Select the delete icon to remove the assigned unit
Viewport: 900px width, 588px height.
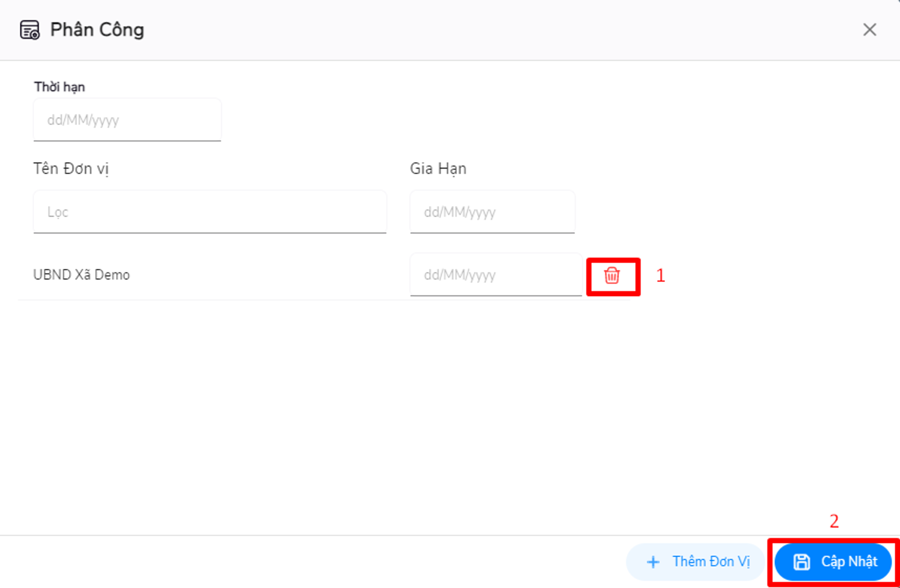613,276
